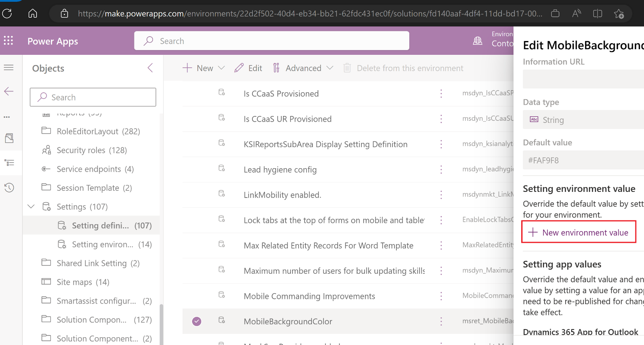This screenshot has height=345, width=644.
Task: Open the Advanced dropdown menu
Action: [x=303, y=68]
